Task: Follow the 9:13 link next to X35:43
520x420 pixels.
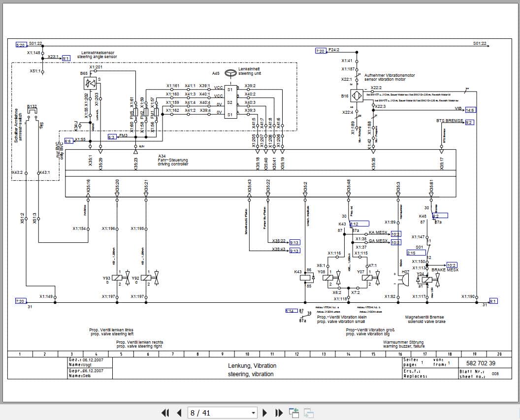Action: click(x=294, y=251)
